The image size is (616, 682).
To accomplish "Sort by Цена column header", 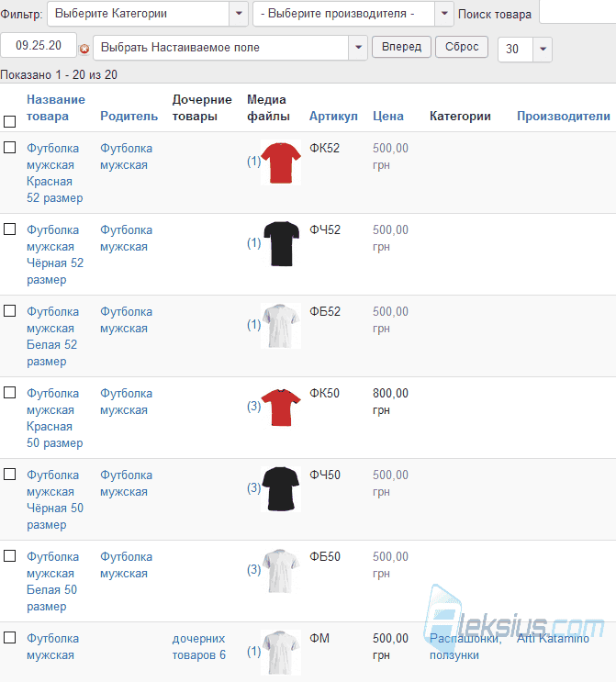I will coord(388,117).
